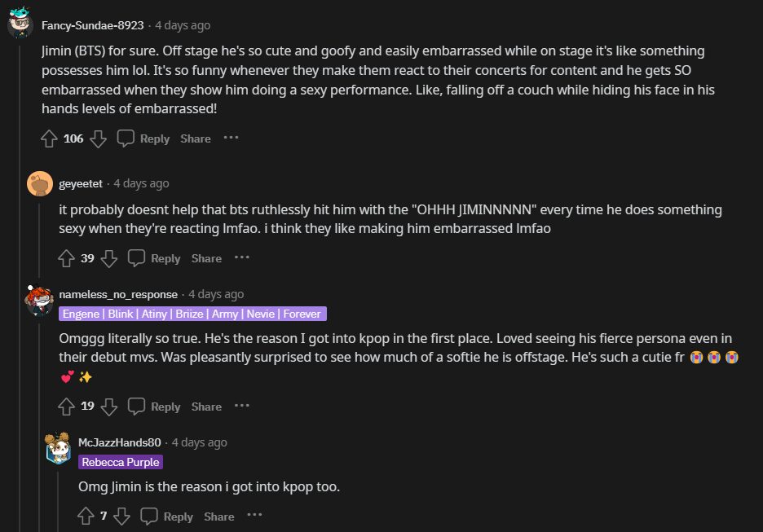Click McJazzHands80's avatar image

pos(57,447)
